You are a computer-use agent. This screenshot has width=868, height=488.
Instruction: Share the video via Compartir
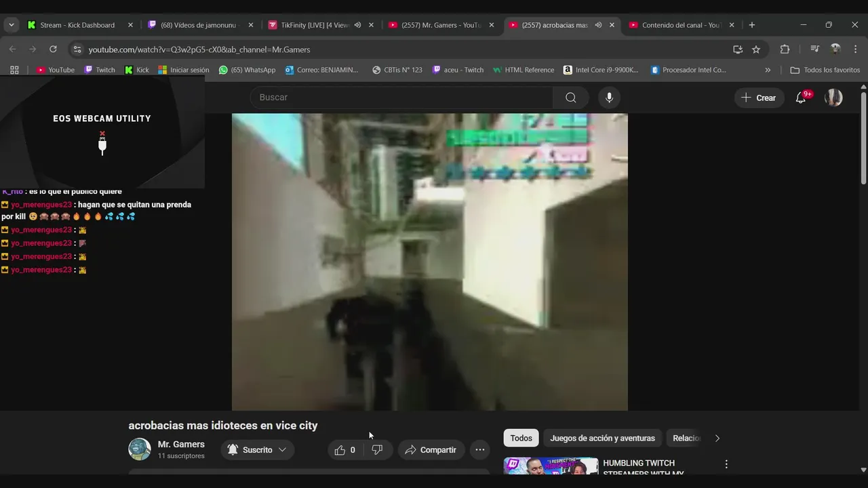pyautogui.click(x=431, y=450)
